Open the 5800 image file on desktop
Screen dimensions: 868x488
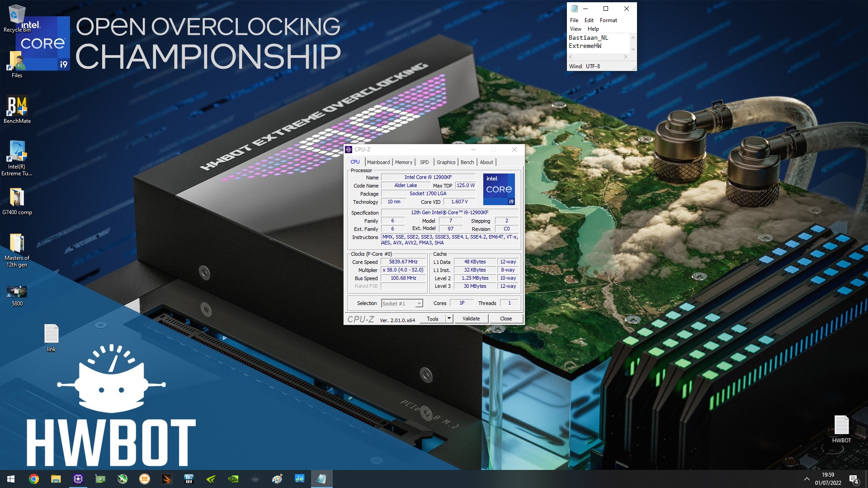[17, 296]
